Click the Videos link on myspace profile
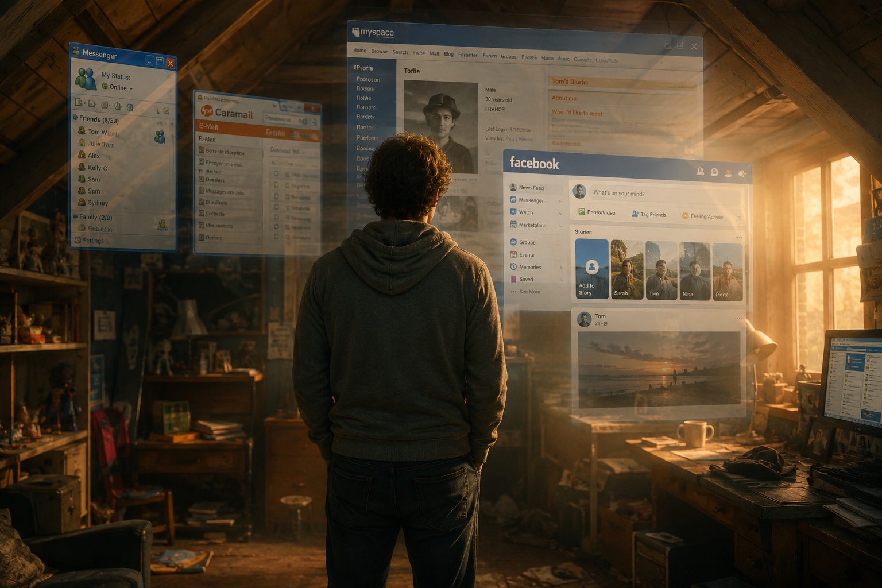 (526, 140)
